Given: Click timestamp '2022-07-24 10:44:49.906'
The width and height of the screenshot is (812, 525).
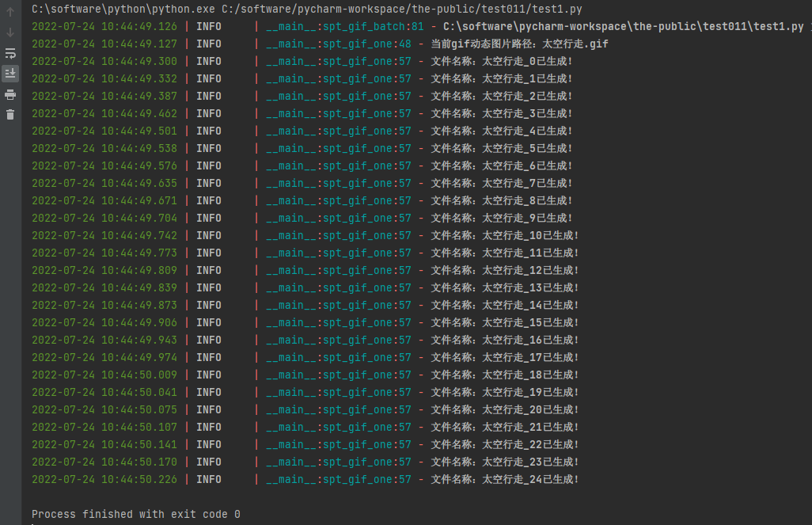Looking at the screenshot, I should [x=104, y=323].
